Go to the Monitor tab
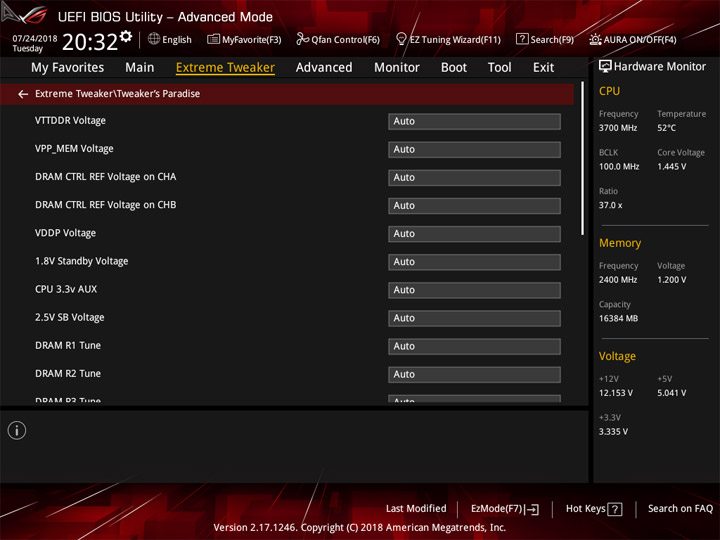Image resolution: width=720 pixels, height=540 pixels. tap(397, 68)
